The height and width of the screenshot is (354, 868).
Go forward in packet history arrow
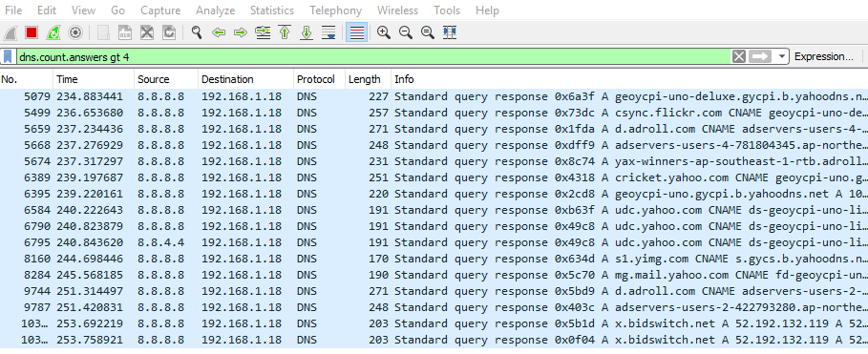[241, 33]
